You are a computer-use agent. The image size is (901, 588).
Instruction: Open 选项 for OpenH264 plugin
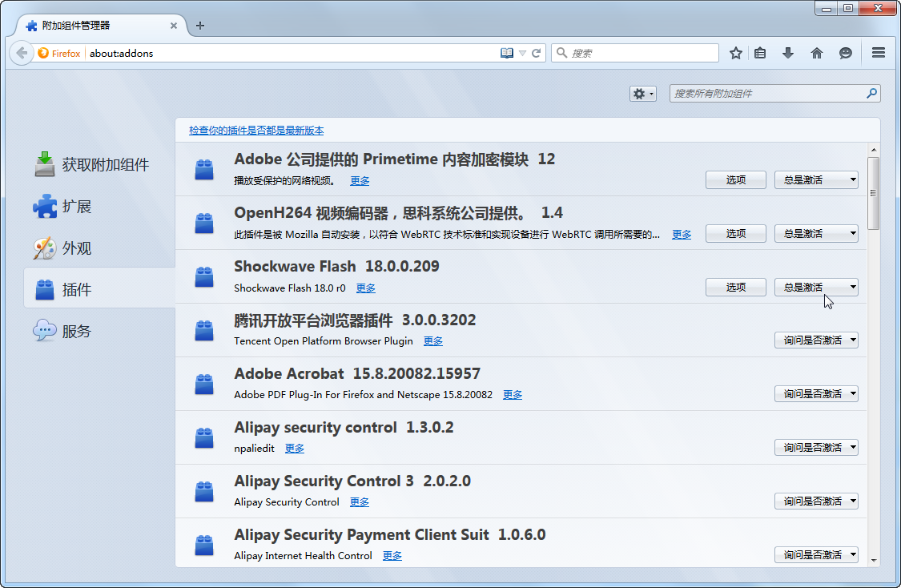pos(735,233)
